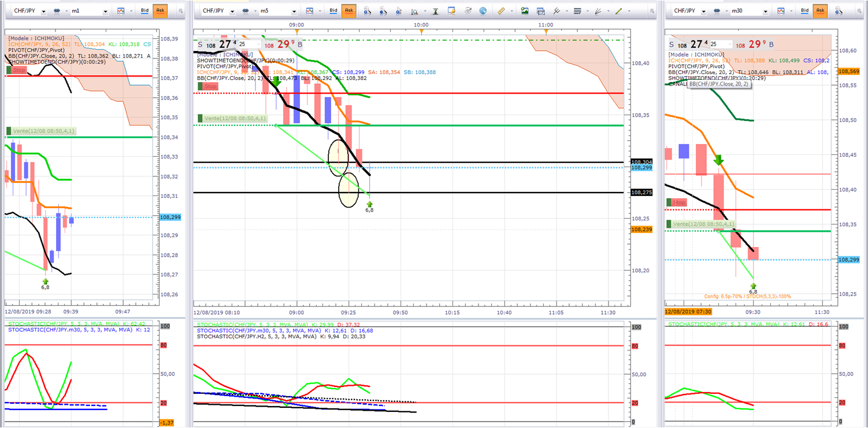This screenshot has width=868, height=428.
Task: Click the Vente(12/08 08:50,4,1) label in m1 chart
Action: [x=40, y=131]
